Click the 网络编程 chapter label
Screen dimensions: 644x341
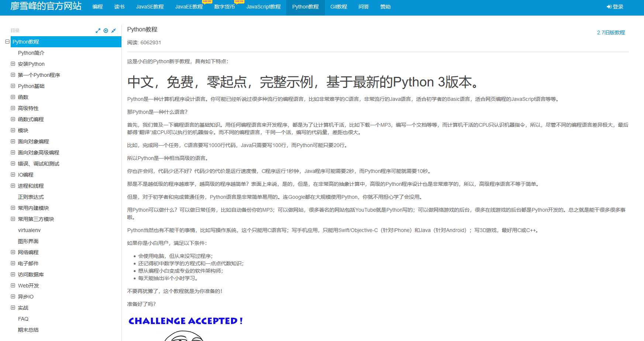[x=28, y=252]
